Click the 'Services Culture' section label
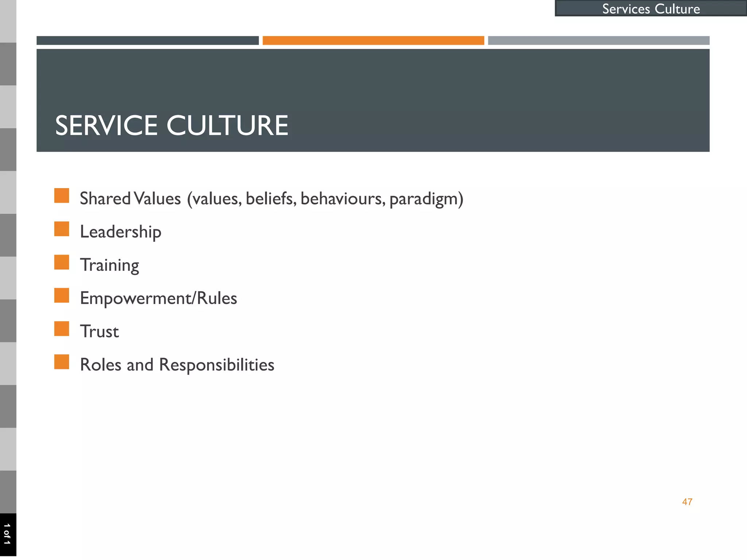 coord(651,8)
